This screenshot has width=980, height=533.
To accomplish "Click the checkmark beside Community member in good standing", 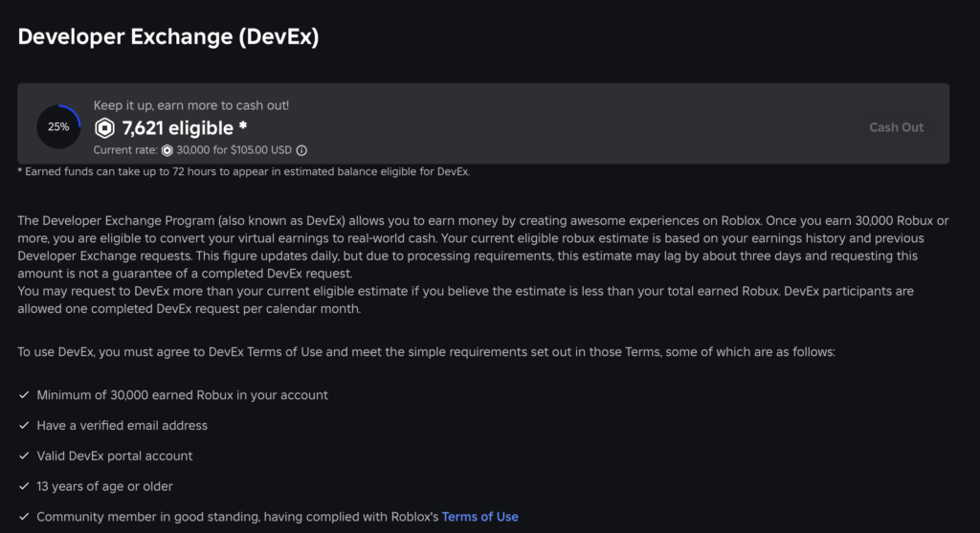I will point(24,517).
